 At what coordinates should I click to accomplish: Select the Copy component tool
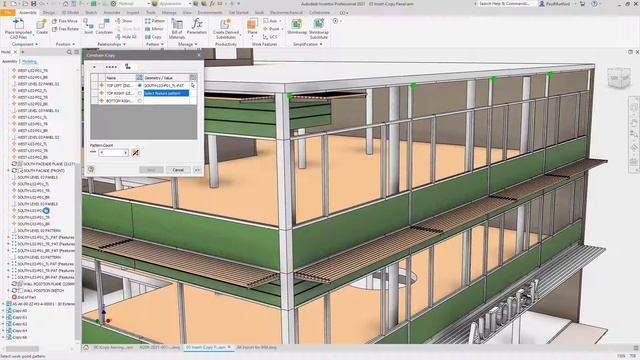[x=153, y=37]
